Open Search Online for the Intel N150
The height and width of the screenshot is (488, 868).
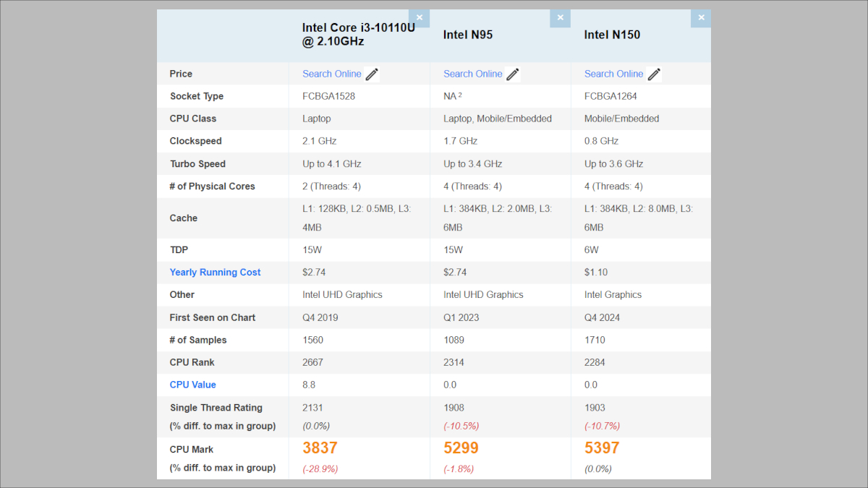click(x=613, y=73)
